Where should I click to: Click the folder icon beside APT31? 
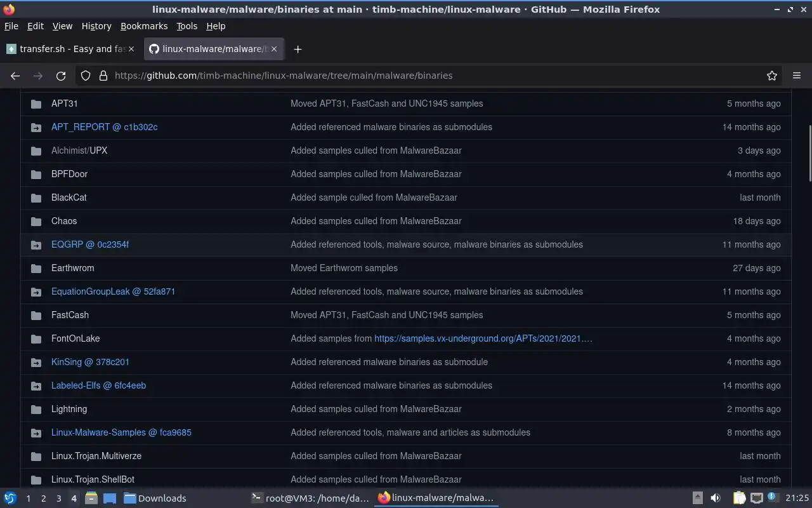[x=36, y=104]
